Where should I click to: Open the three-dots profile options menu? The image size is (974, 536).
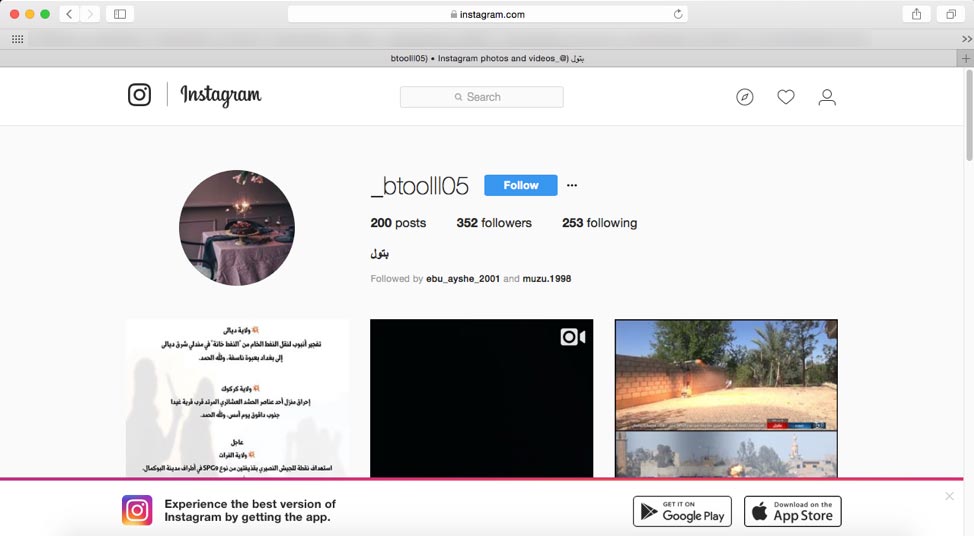(x=572, y=185)
